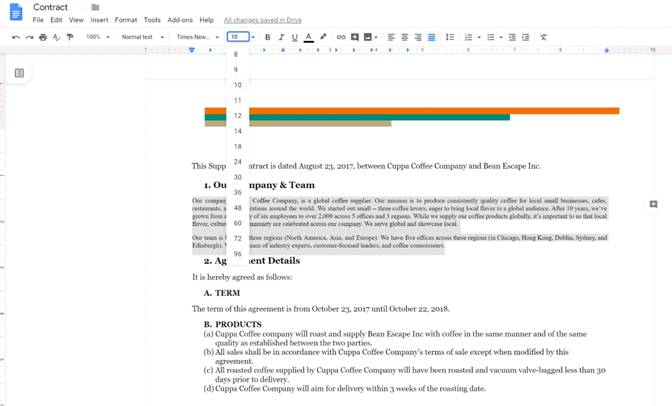Viewport: 672px width, 406px height.
Task: Expand numbered list style dropdown arrow
Action: point(479,37)
